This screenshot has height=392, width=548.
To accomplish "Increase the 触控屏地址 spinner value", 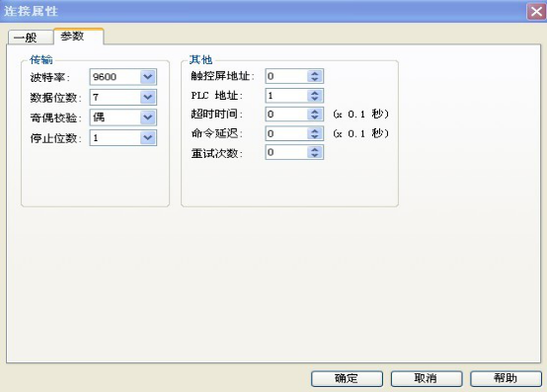I will (315, 73).
